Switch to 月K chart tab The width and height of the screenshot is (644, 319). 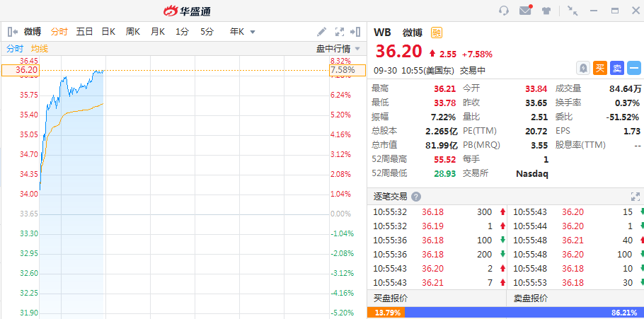pos(158,32)
